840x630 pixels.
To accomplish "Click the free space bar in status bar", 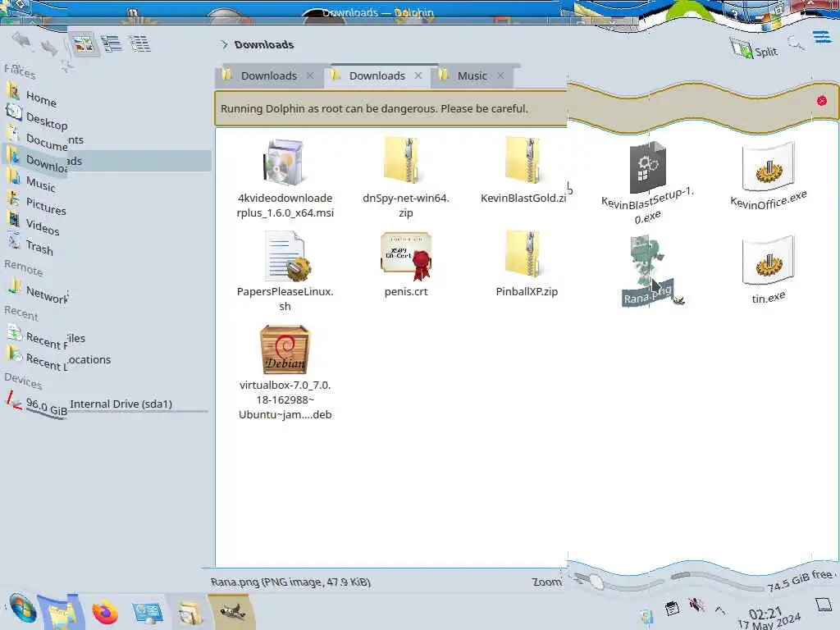I will [718, 581].
